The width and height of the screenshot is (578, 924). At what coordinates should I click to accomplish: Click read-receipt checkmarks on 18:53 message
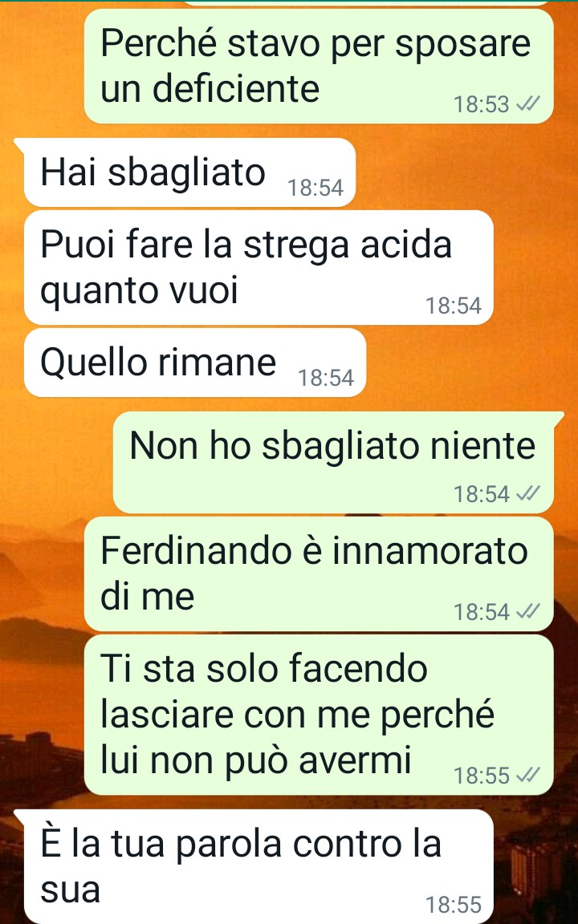(527, 104)
